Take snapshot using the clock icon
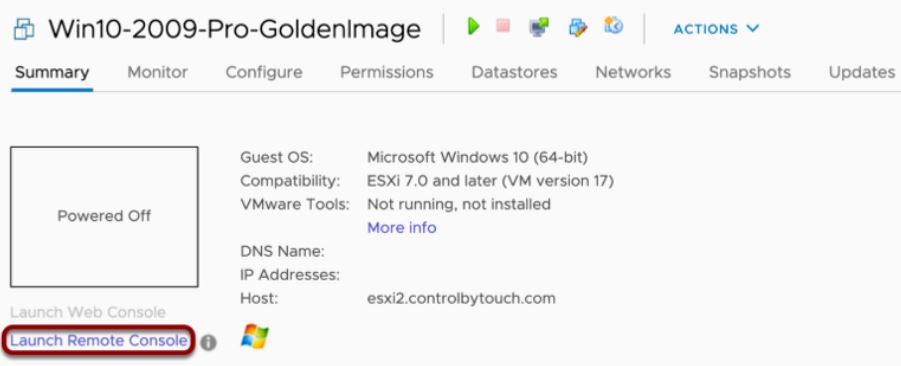The image size is (901, 366). coord(613,25)
